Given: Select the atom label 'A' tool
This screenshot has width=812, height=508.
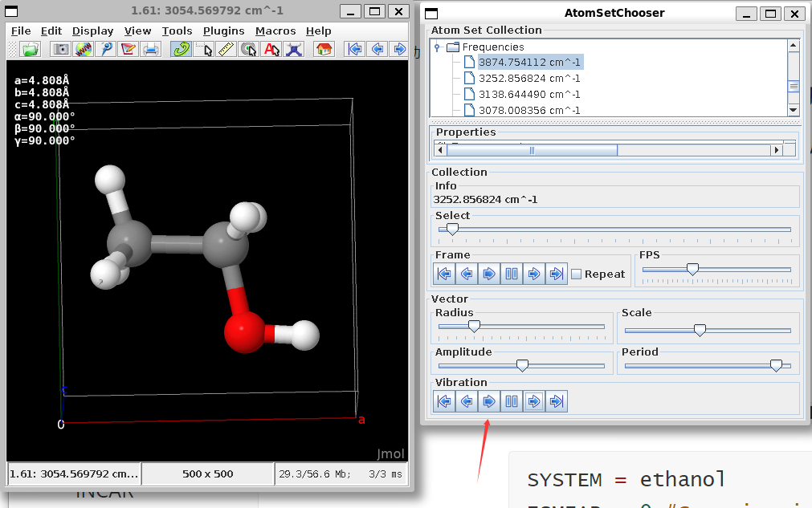Looking at the screenshot, I should [x=271, y=49].
